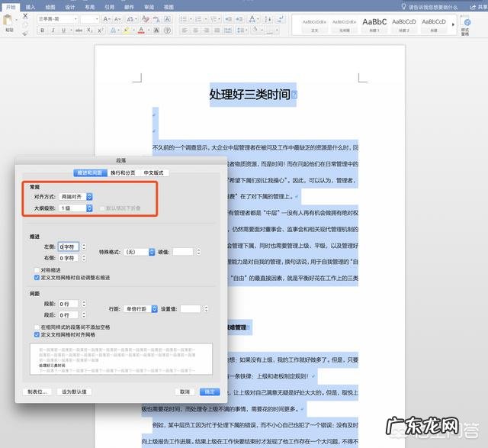488x448 pixels.
Task: Click the align right icon
Action: (206, 31)
